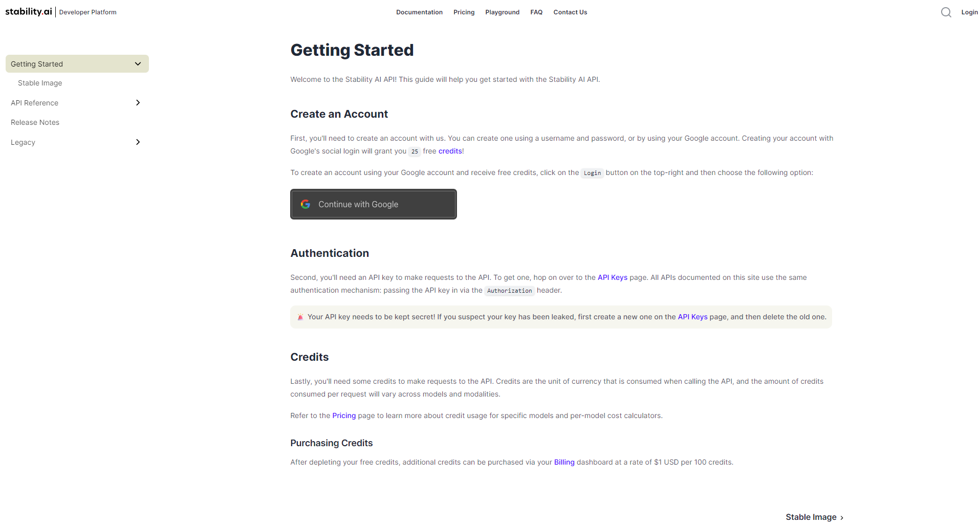Go to next page Stable Image

814,517
